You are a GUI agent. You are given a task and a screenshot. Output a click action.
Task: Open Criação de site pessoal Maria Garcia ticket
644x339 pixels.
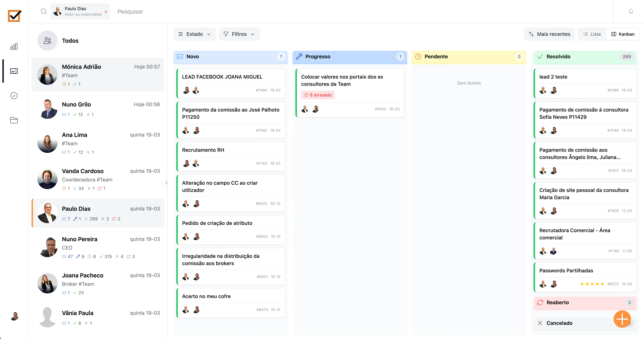pos(585,200)
